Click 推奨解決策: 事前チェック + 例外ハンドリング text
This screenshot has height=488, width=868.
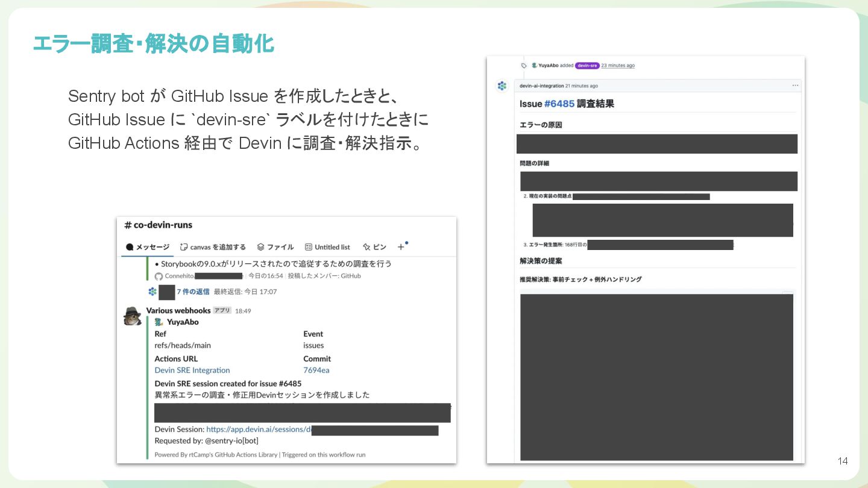[x=580, y=280]
